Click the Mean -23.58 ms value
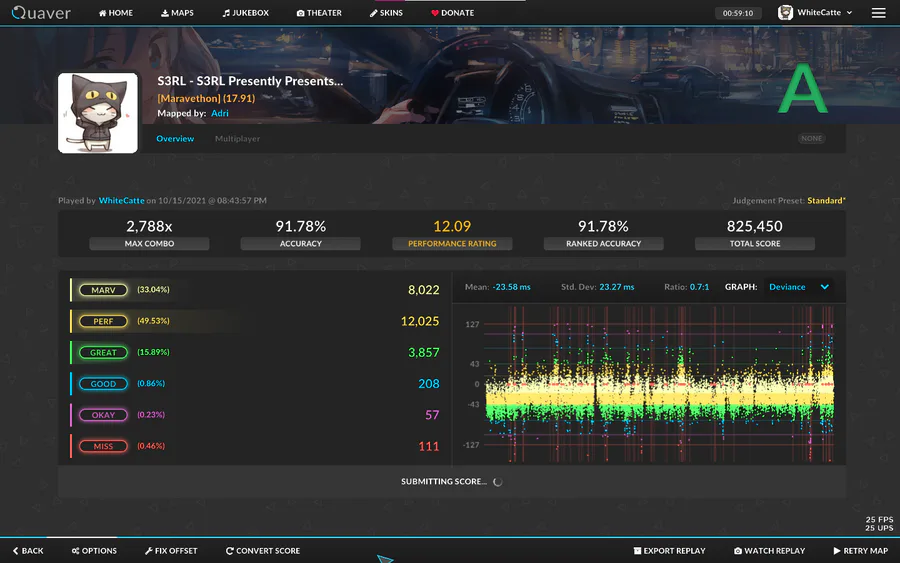This screenshot has height=563, width=900. tap(511, 287)
